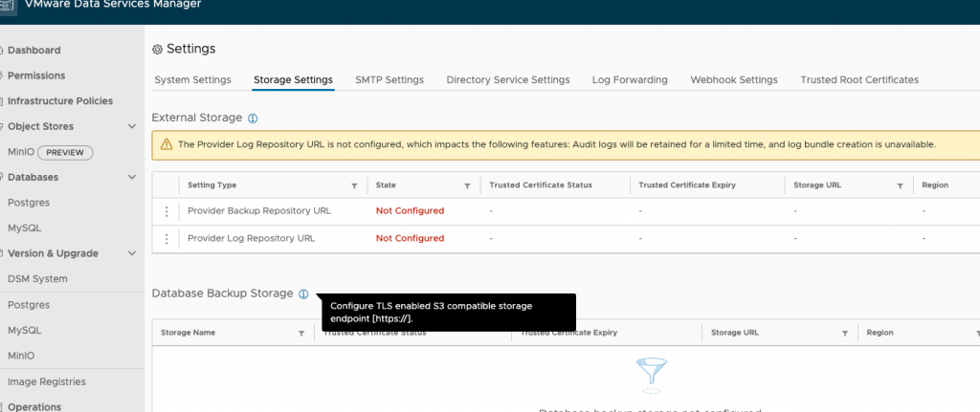Click Not Configured state of Backup Repository
This screenshot has height=412, width=980.
(x=410, y=211)
